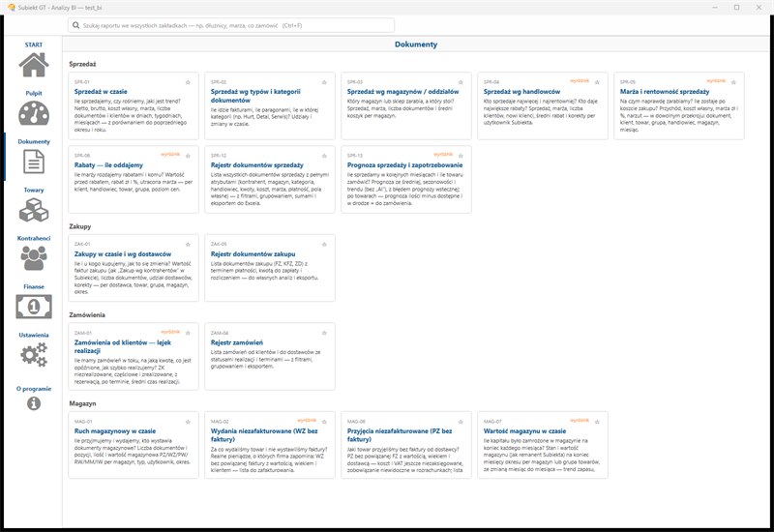The height and width of the screenshot is (532, 774).
Task: Star the Marża i rentowność sprzedaży report
Action: click(733, 82)
